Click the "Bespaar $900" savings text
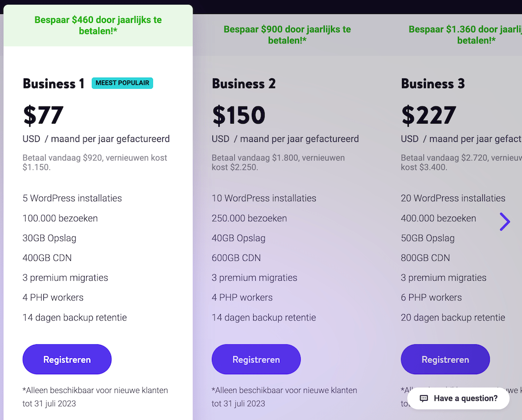The height and width of the screenshot is (420, 522). click(x=287, y=35)
